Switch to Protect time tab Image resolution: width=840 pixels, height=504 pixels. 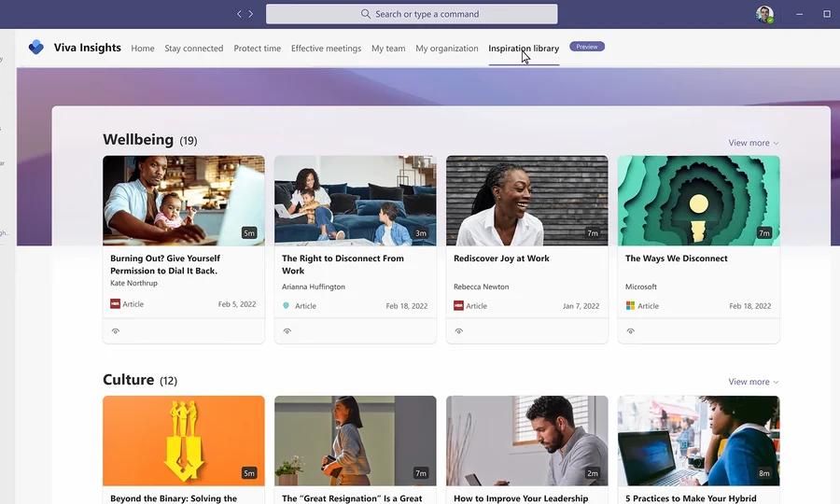click(258, 49)
